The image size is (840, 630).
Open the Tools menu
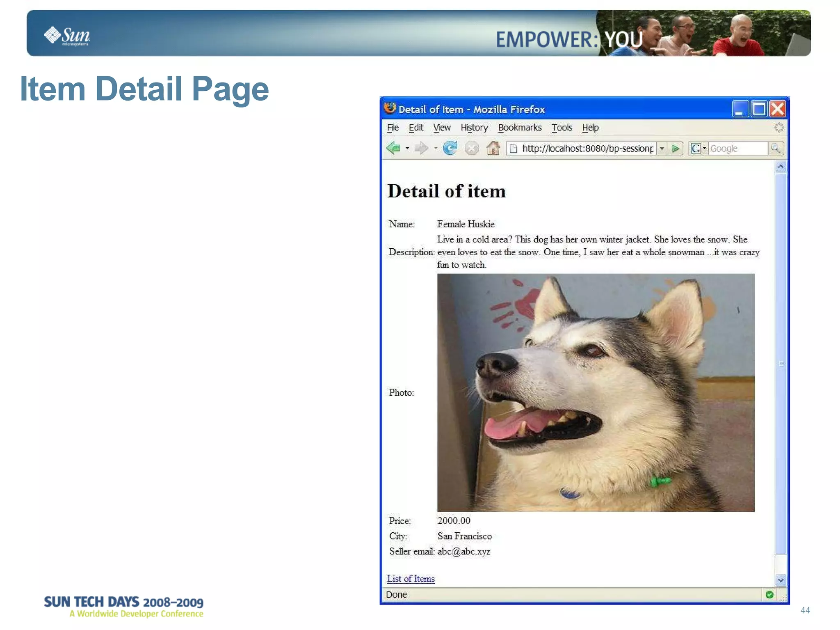pyautogui.click(x=562, y=128)
